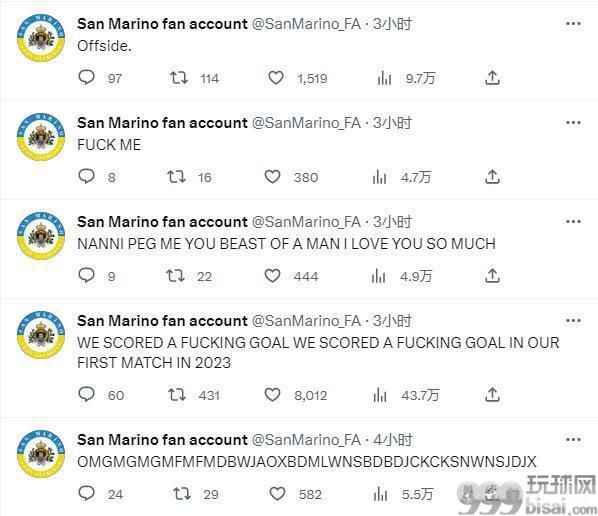Click account name on "FUCK ME" tweet

click(x=162, y=123)
